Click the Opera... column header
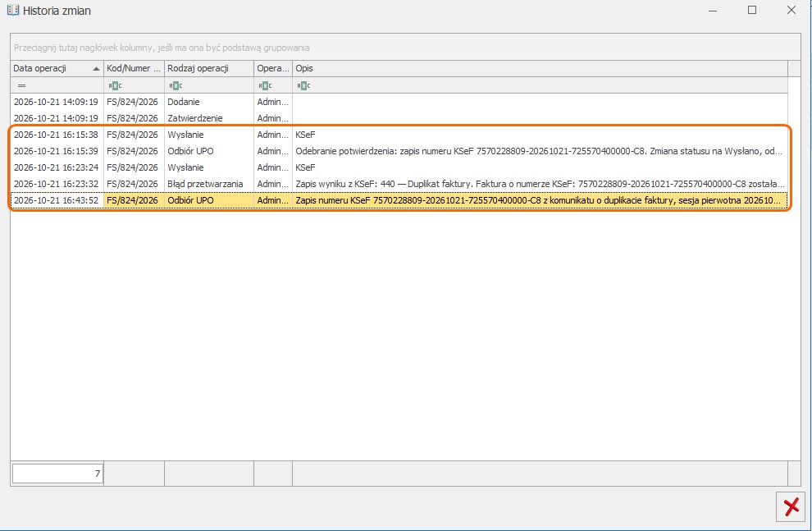Screen dimensions: 812x531 [x=273, y=68]
